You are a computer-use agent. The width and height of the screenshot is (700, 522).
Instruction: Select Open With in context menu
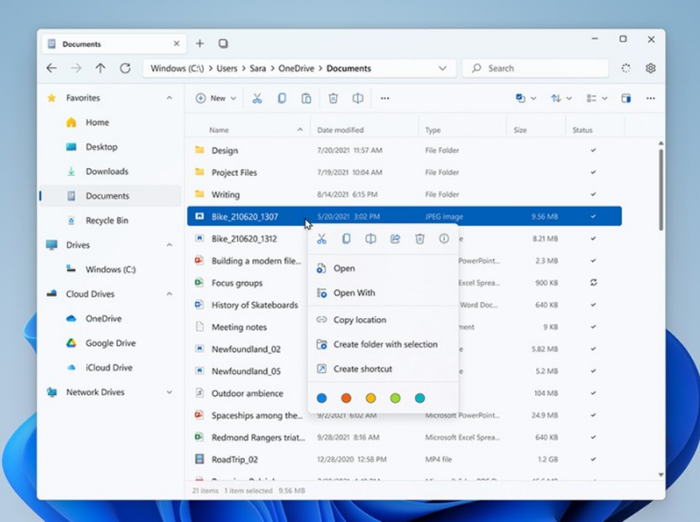click(x=353, y=293)
